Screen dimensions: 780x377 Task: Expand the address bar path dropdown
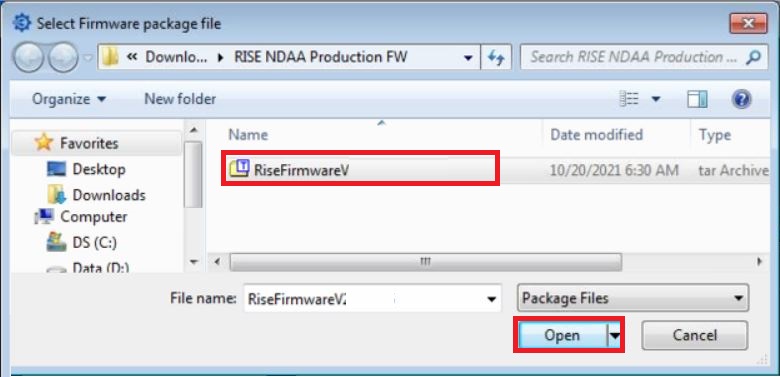pos(468,58)
